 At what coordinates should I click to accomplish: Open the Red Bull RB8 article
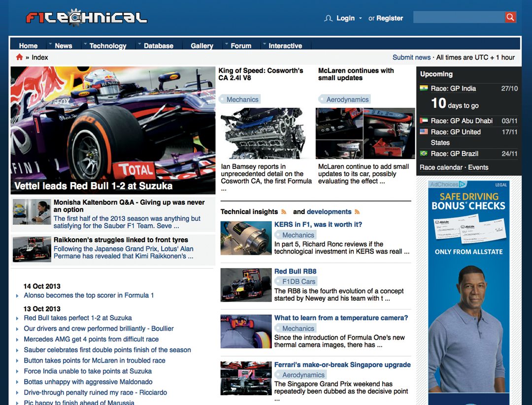click(x=295, y=271)
